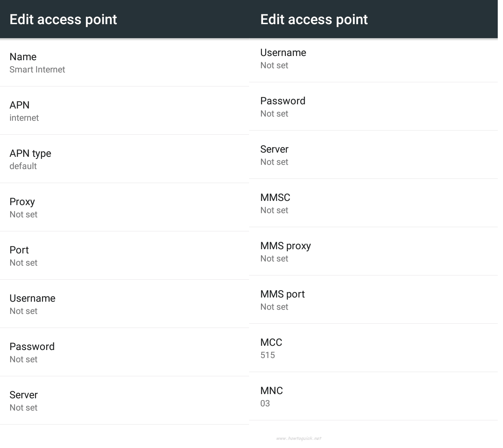Select the Port setting
Viewport: 503px width, 448px height.
124,256
